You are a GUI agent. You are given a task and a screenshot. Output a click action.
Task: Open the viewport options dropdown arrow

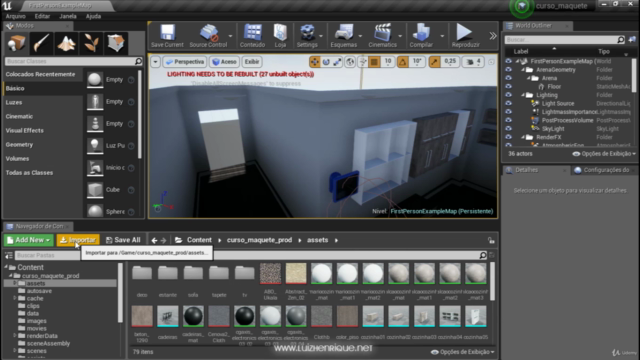[x=155, y=62]
